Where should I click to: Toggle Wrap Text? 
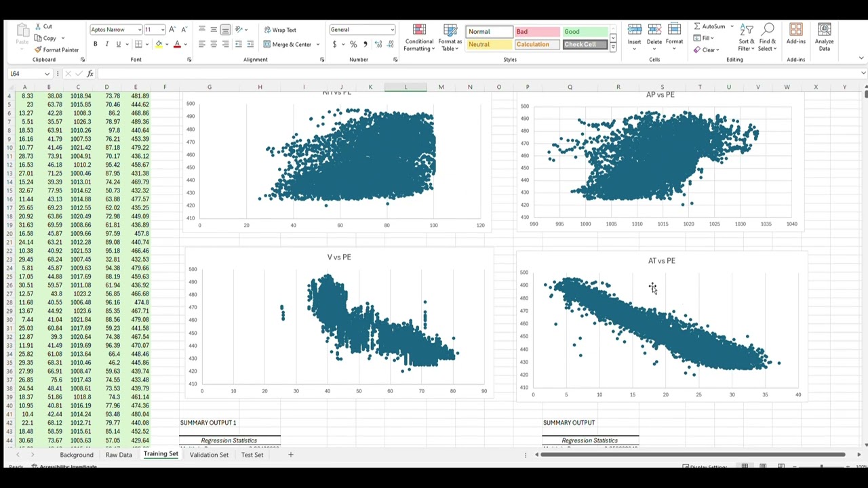(x=280, y=30)
